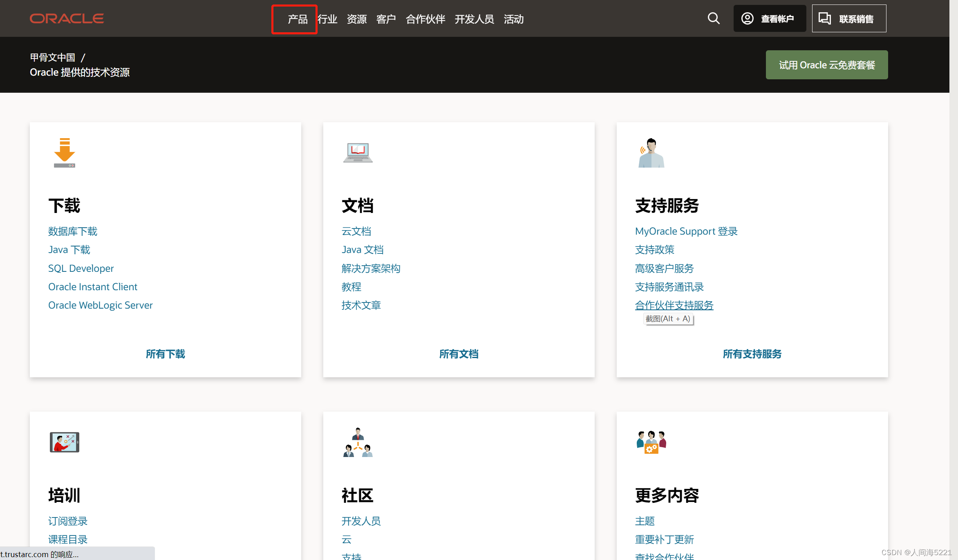Open the 技术文章 link
The height and width of the screenshot is (560, 958).
(361, 305)
